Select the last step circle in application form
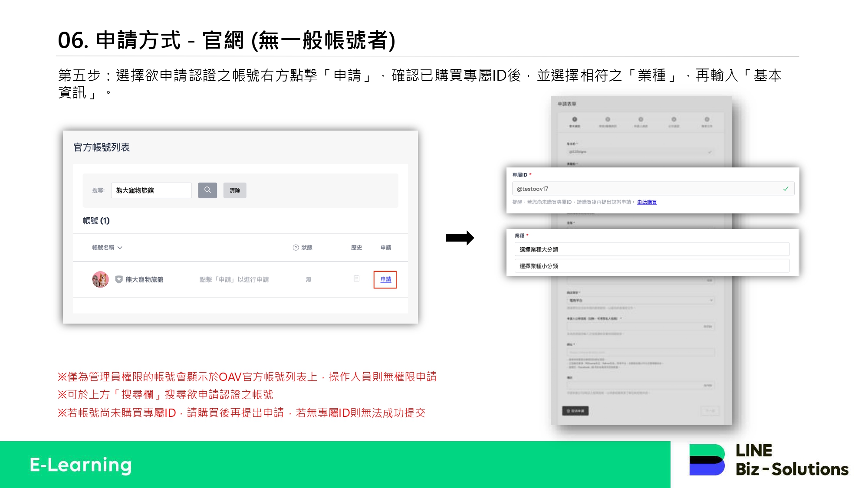 [x=707, y=119]
